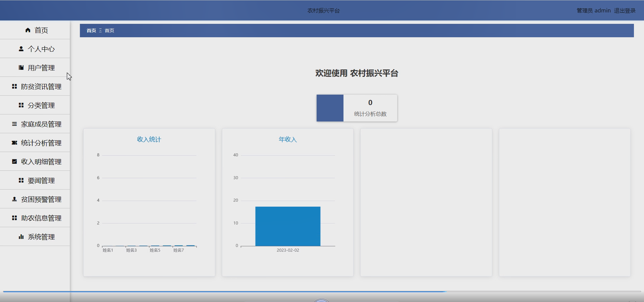Viewport: 644px width, 302px height.
Task: Click the 贫困预警管理 user icon
Action: coord(14,199)
